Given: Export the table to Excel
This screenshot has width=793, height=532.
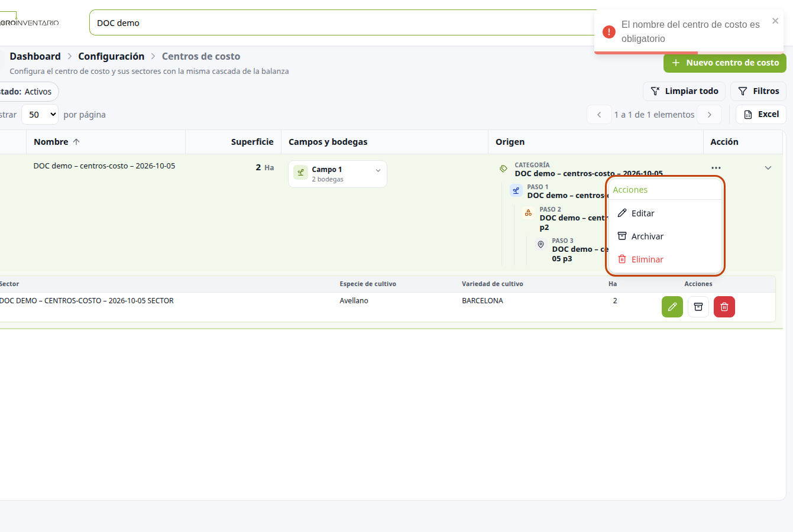Looking at the screenshot, I should click(x=761, y=114).
